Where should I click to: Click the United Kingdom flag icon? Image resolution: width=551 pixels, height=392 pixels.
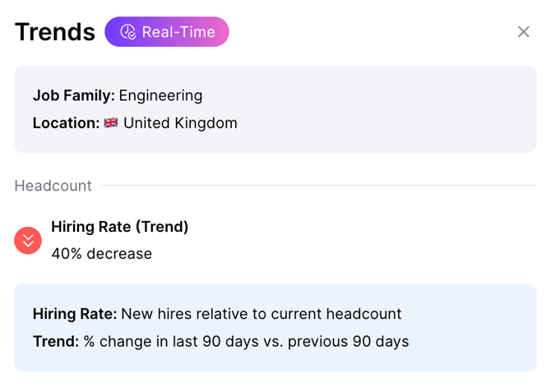coord(111,123)
